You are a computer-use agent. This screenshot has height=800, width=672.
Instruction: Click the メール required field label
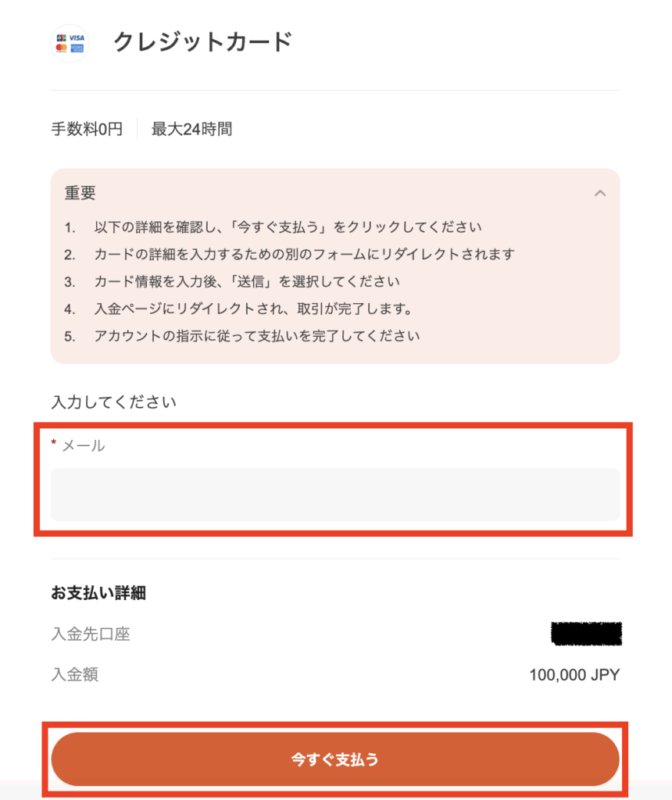[x=78, y=445]
